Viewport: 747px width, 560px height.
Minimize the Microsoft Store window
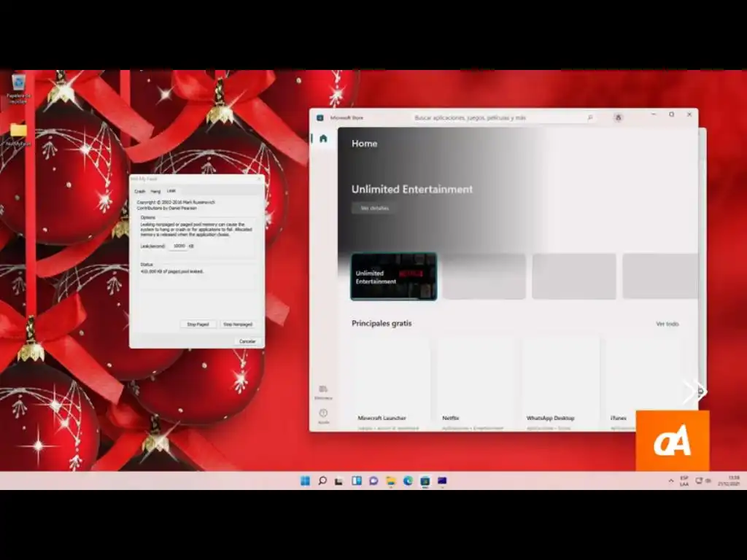pyautogui.click(x=654, y=114)
